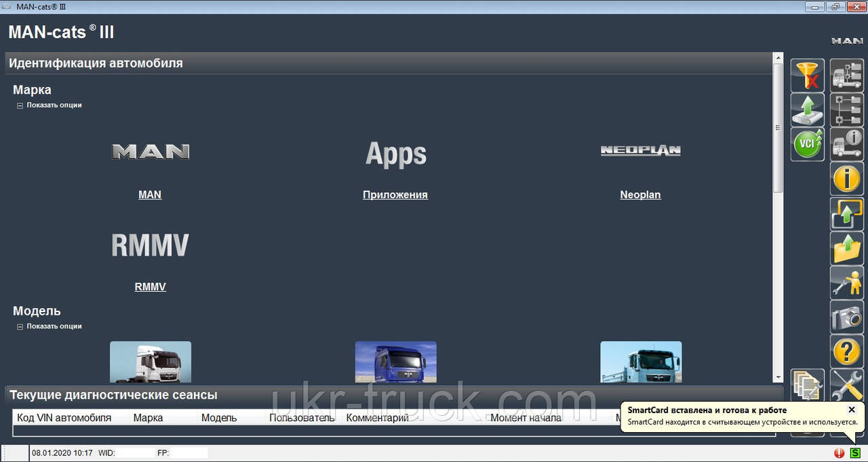Click the vertical scrollbar down arrow
This screenshot has height=462, width=868.
click(x=778, y=377)
